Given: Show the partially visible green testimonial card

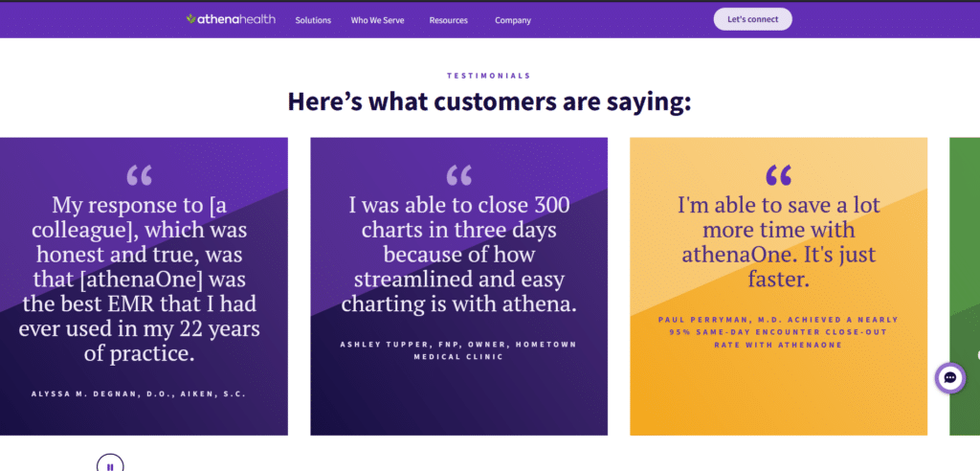Looking at the screenshot, I should click(x=964, y=285).
